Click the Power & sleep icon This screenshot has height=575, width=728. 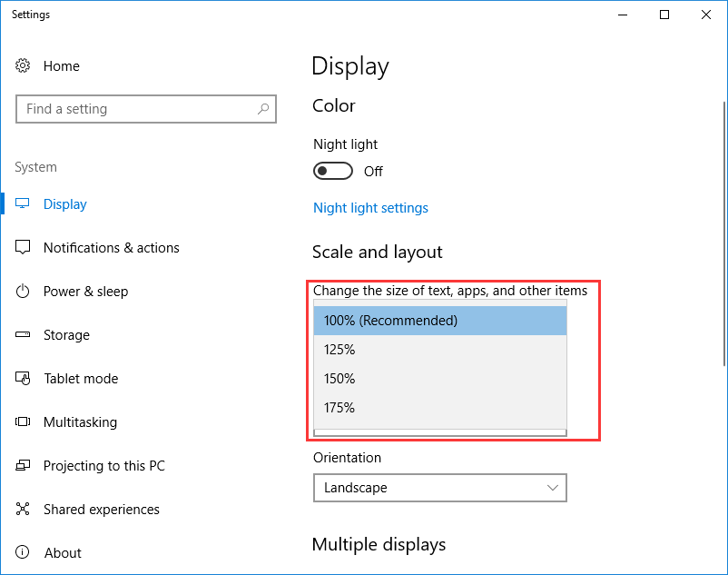pyautogui.click(x=25, y=291)
